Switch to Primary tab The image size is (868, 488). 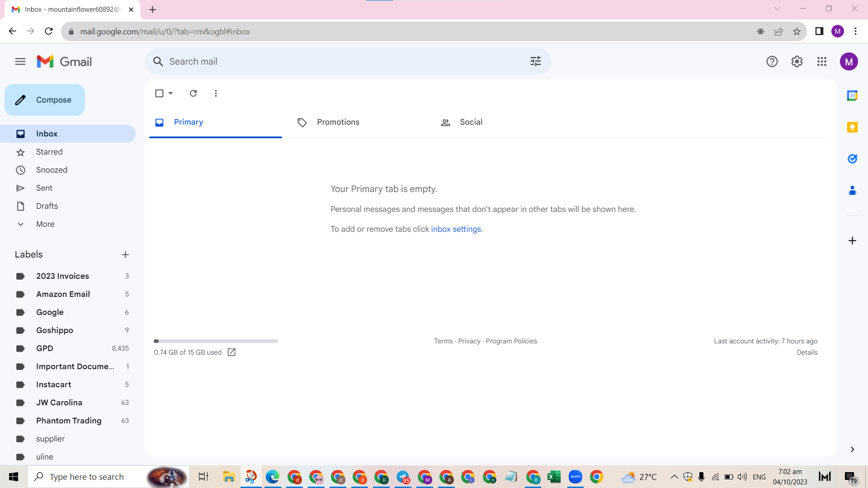click(216, 122)
